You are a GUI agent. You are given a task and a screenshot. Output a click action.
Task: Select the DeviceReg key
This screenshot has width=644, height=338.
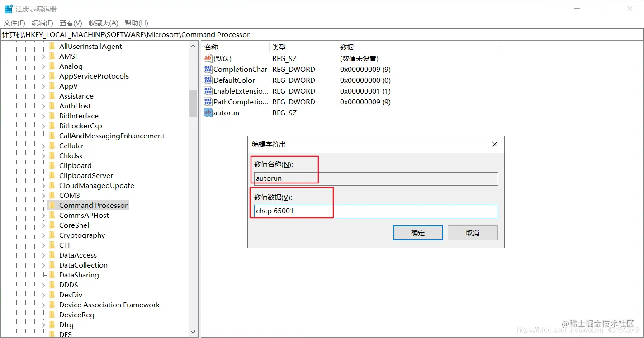[x=76, y=315]
